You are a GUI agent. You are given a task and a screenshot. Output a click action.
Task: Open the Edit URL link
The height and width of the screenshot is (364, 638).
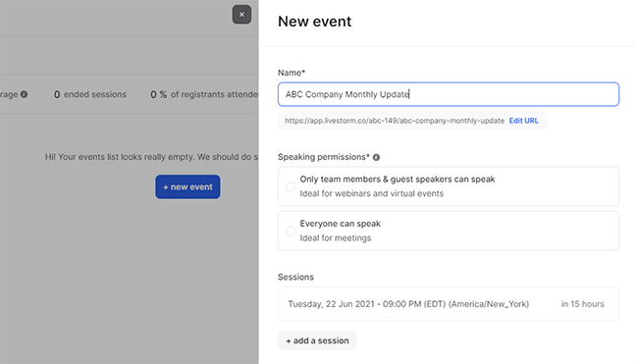pyautogui.click(x=524, y=121)
